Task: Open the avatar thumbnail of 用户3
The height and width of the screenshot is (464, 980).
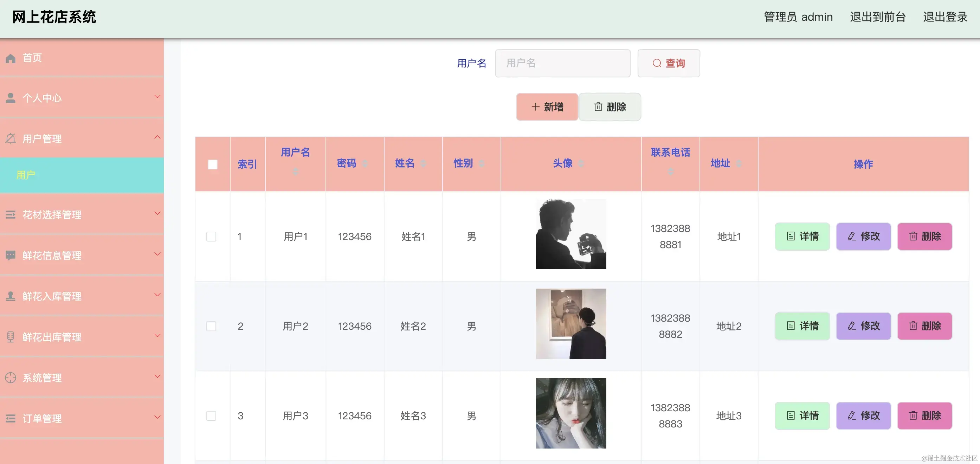Action: (570, 413)
